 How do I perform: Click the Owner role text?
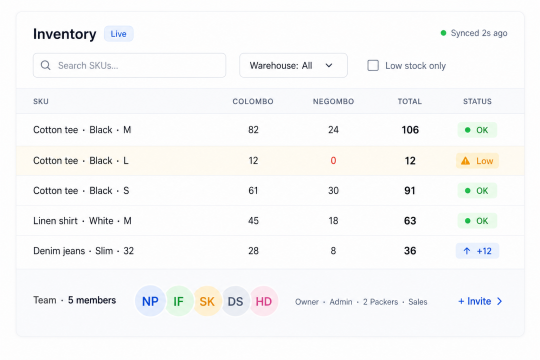[x=307, y=302]
